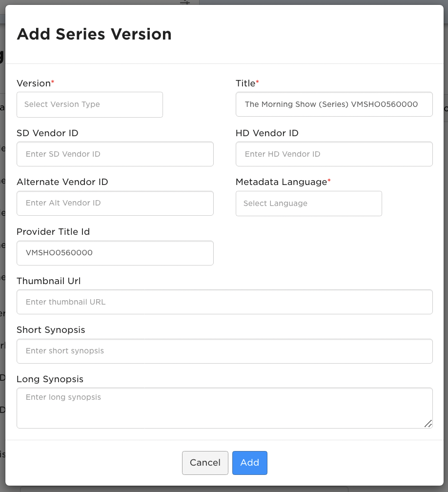This screenshot has width=448, height=492.
Task: Open the Select Language dropdown
Action: point(309,204)
